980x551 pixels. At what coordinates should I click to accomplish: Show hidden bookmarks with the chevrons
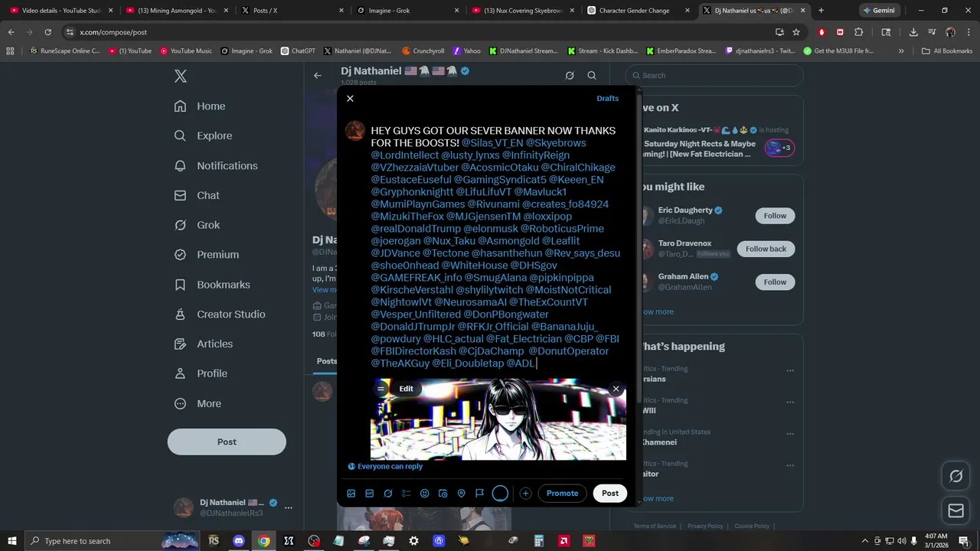[901, 51]
